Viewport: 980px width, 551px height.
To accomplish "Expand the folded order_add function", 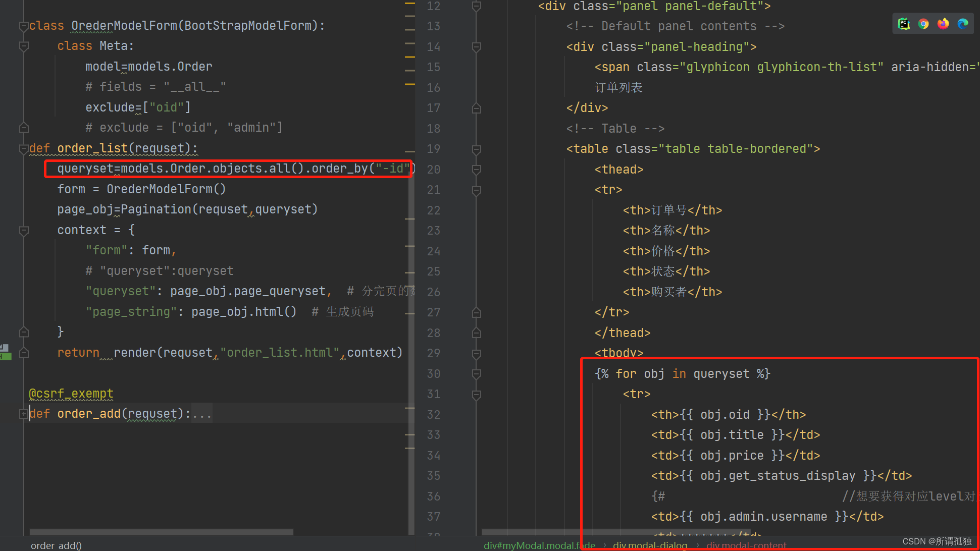I will (x=23, y=414).
